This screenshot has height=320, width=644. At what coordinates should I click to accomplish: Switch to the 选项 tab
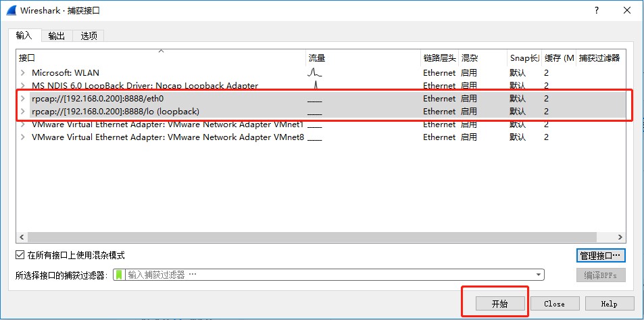[x=89, y=36]
